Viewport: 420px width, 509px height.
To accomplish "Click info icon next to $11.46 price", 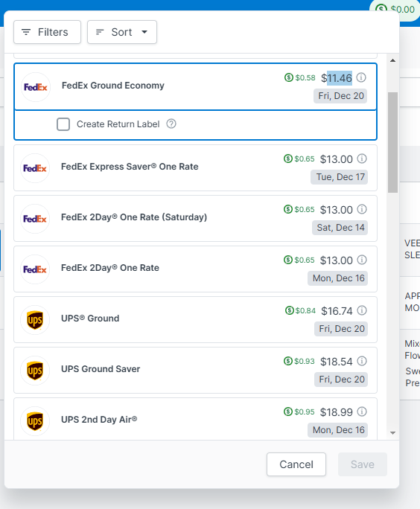I will (361, 77).
